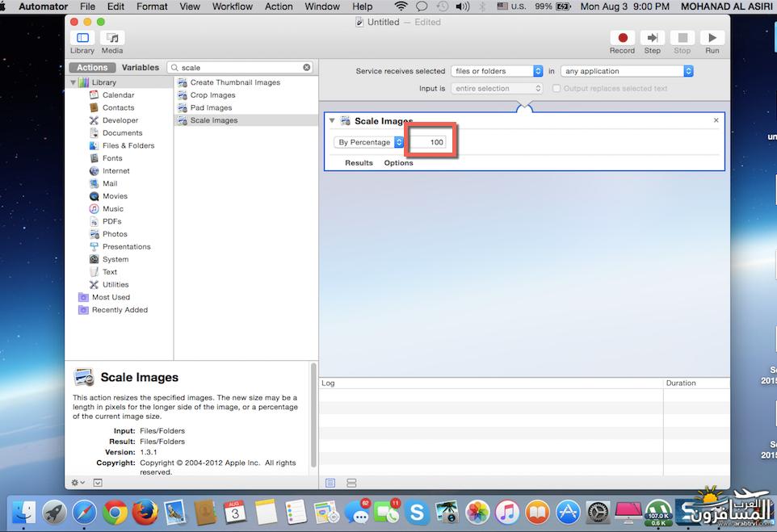
Task: Open the App Store from the Dock
Action: [568, 512]
